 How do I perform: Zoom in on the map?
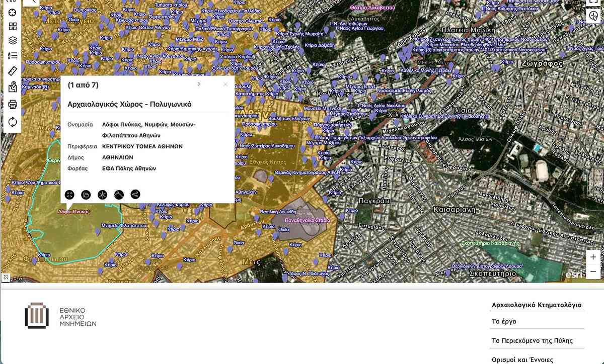coord(593,257)
